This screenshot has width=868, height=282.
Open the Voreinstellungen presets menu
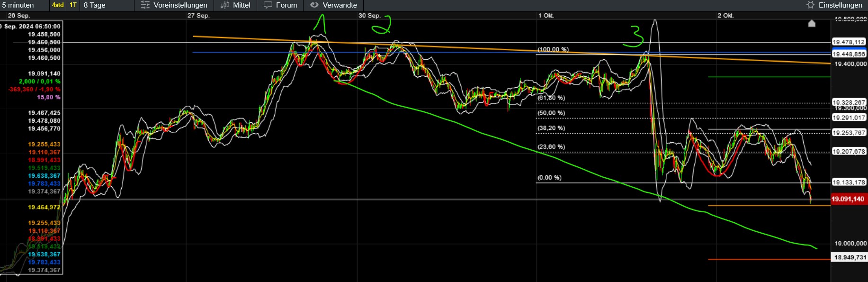(174, 5)
